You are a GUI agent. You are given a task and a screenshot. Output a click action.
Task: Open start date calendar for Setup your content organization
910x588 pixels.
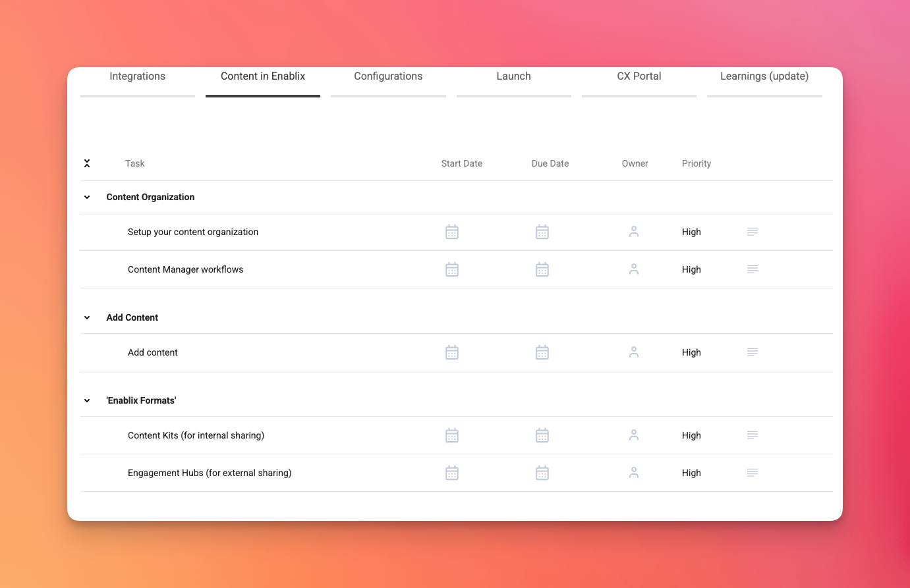451,232
